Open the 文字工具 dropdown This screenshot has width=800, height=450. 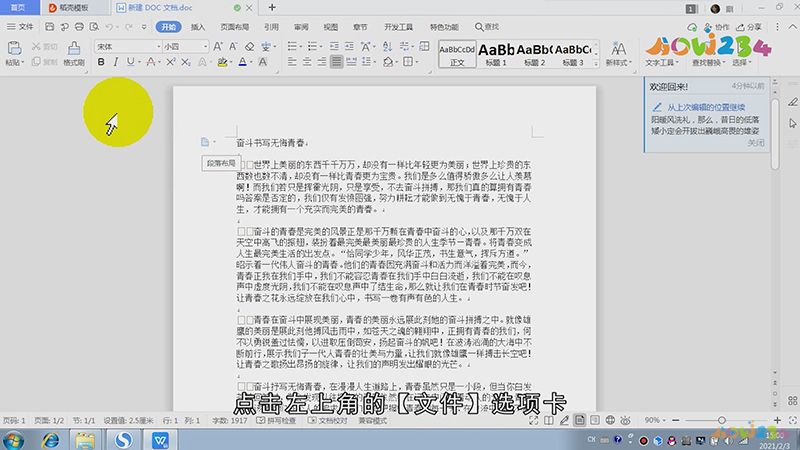click(x=662, y=63)
